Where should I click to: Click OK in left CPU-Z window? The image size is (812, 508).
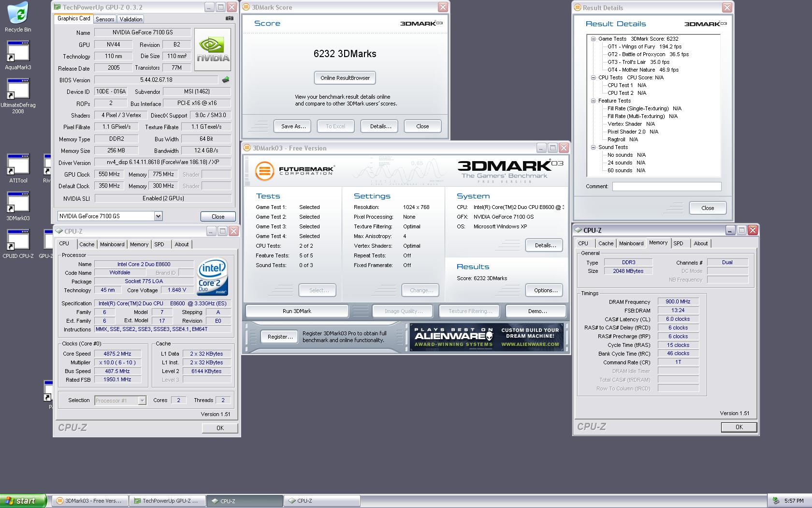pyautogui.click(x=220, y=428)
